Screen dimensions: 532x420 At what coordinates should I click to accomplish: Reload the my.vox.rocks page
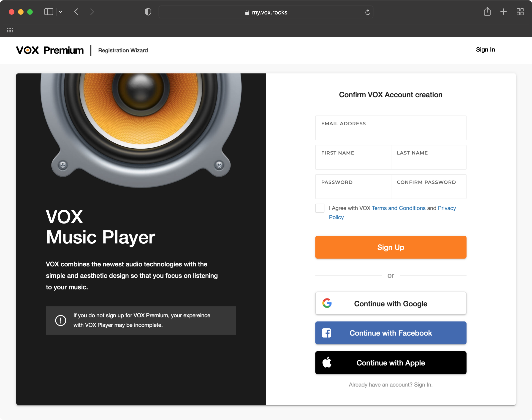pyautogui.click(x=368, y=12)
